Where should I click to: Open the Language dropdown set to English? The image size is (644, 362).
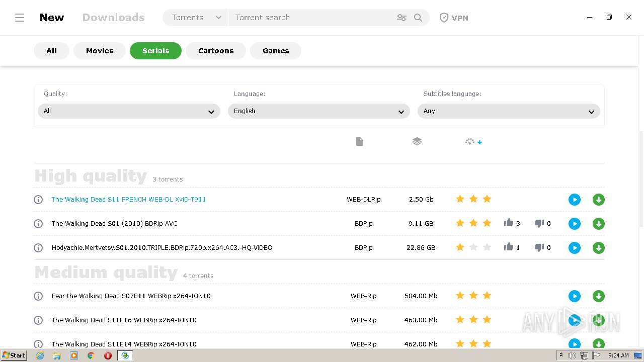click(x=319, y=111)
